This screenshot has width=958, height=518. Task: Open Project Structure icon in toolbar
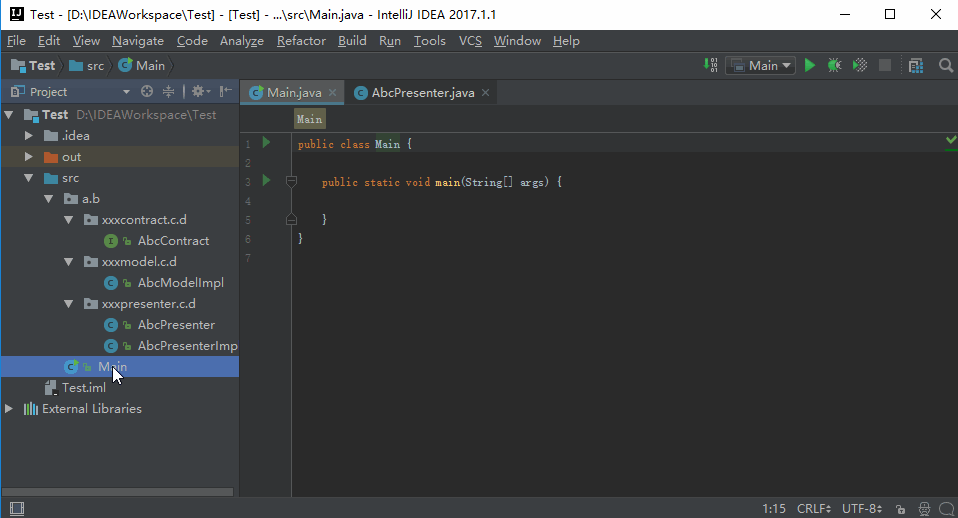pos(916,65)
